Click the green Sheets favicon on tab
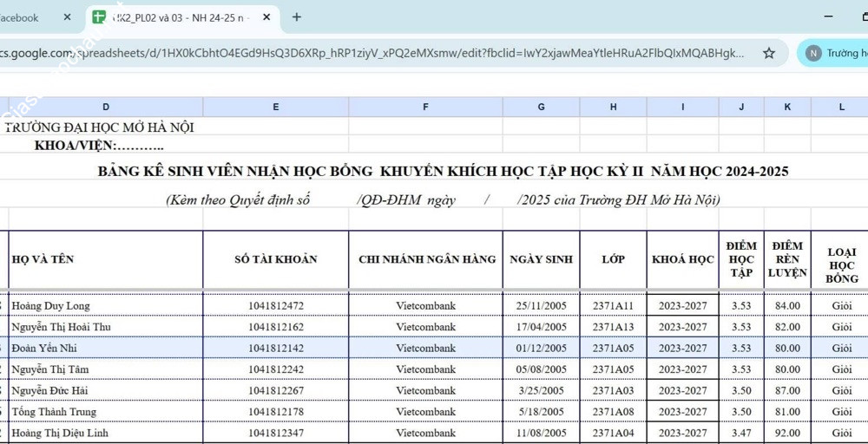The width and height of the screenshot is (868, 444). tap(99, 17)
